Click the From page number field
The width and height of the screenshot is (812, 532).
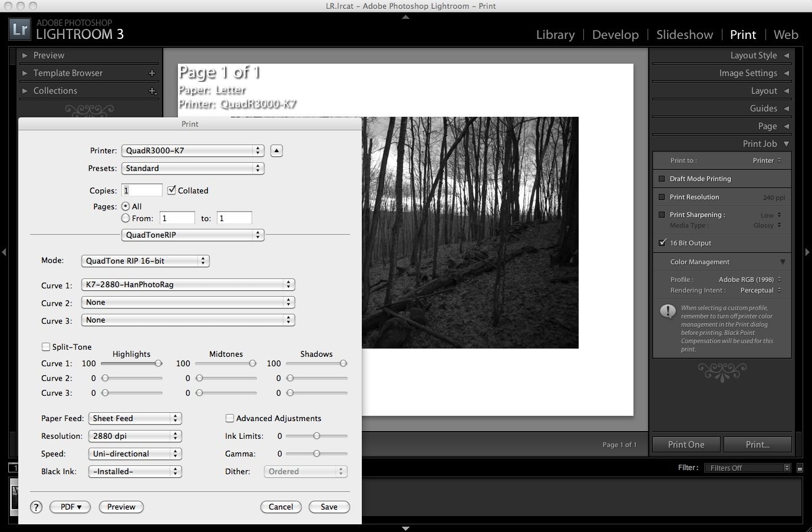(177, 218)
